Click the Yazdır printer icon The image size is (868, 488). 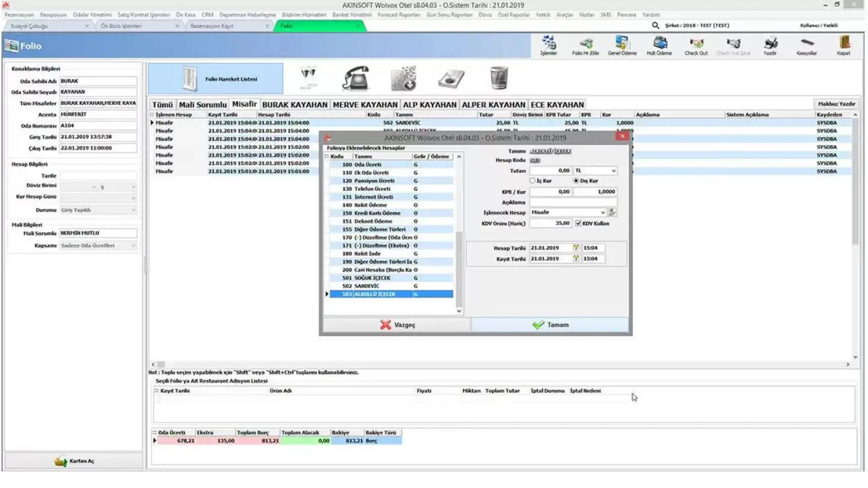point(770,45)
